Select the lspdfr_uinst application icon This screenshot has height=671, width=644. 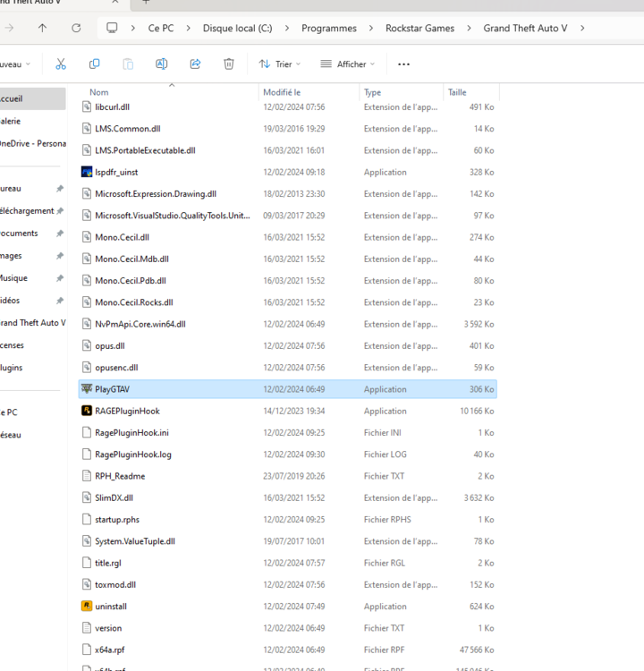87,172
